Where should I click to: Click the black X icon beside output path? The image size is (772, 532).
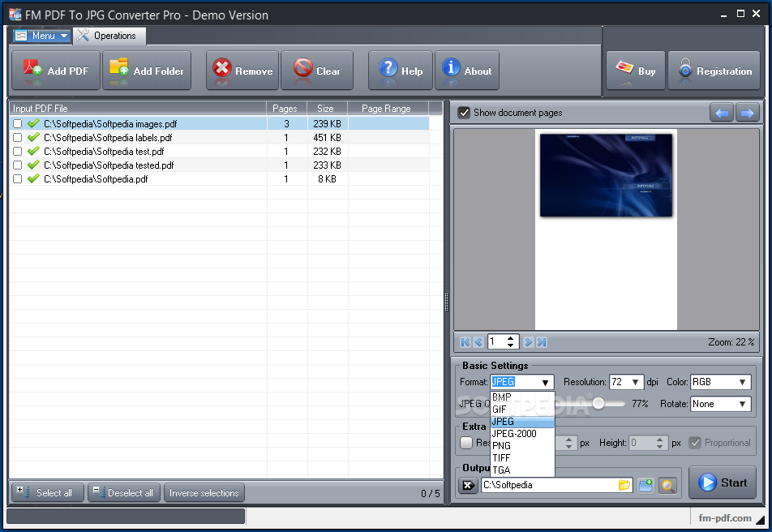click(468, 485)
